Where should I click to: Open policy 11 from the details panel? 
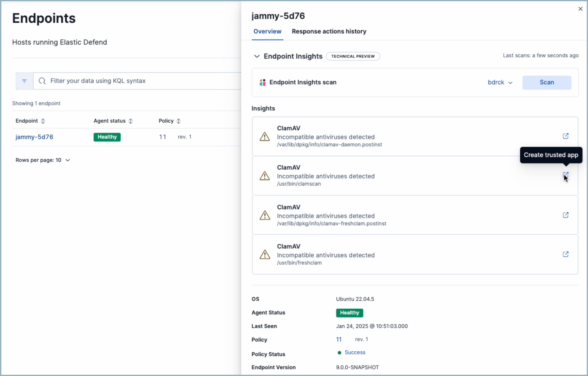[x=339, y=339]
